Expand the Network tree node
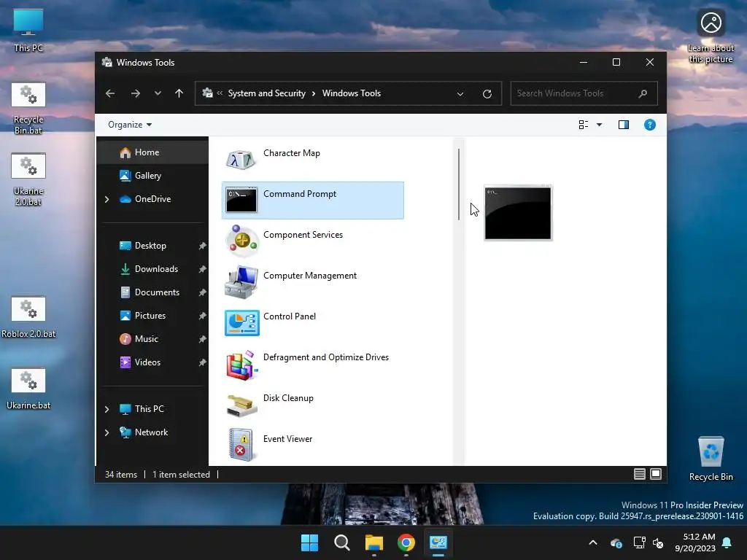Viewport: 747px width, 560px height. tap(107, 432)
